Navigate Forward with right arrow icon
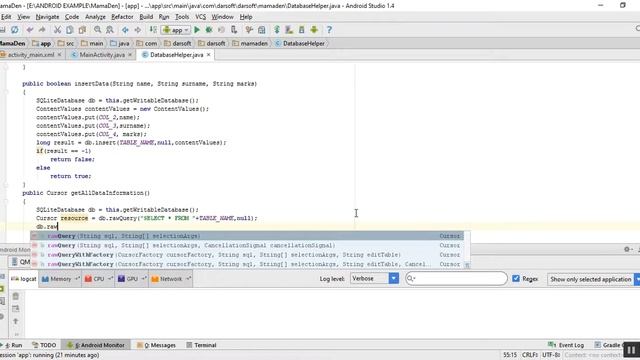640x360 pixels. pos(138,30)
